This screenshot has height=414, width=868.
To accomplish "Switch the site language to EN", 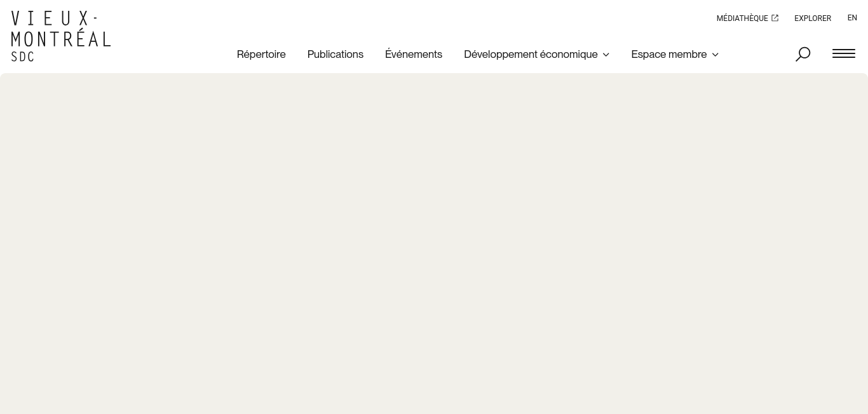I will (852, 18).
